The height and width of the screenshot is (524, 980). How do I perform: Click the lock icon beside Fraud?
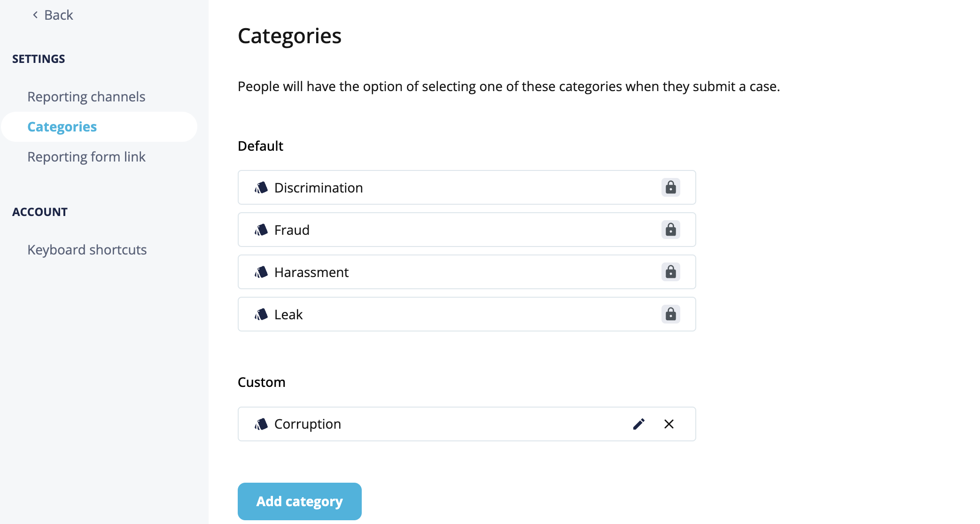point(670,230)
